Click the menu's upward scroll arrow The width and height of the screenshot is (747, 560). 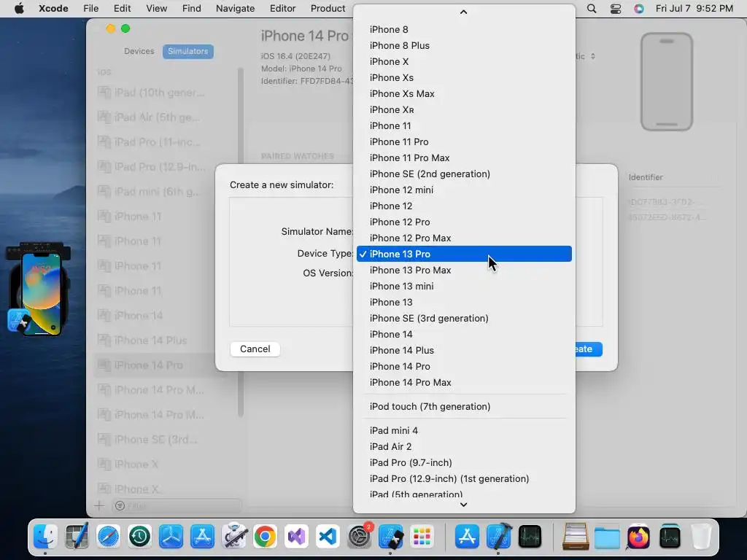click(x=463, y=12)
